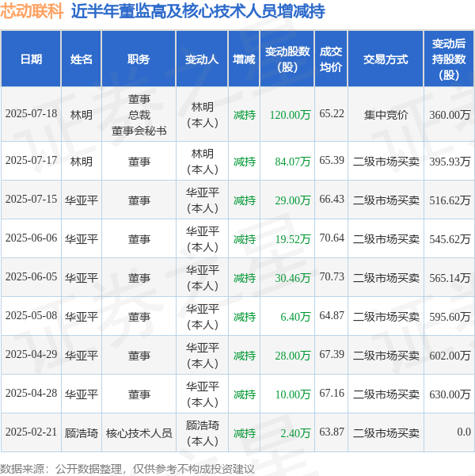Screen dimensions: 475x476
Task: Select the 变动后持股数(股) column header
Action: tap(449, 59)
